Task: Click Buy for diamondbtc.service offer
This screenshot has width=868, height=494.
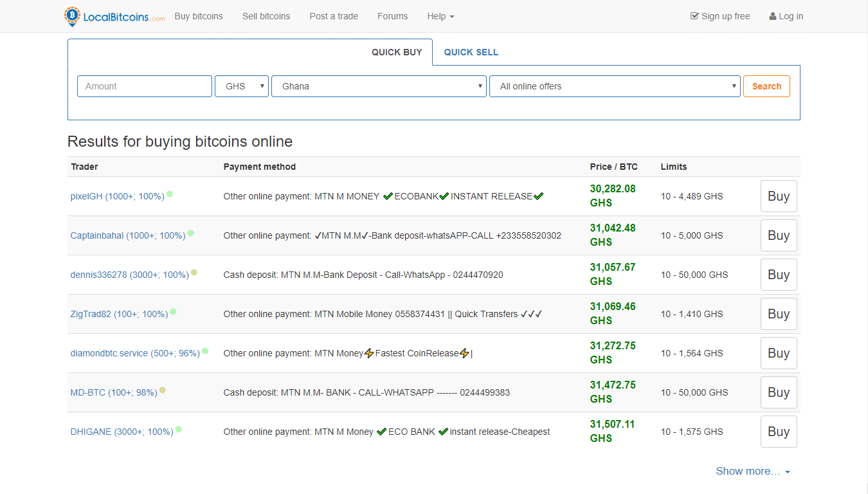Action: point(779,353)
